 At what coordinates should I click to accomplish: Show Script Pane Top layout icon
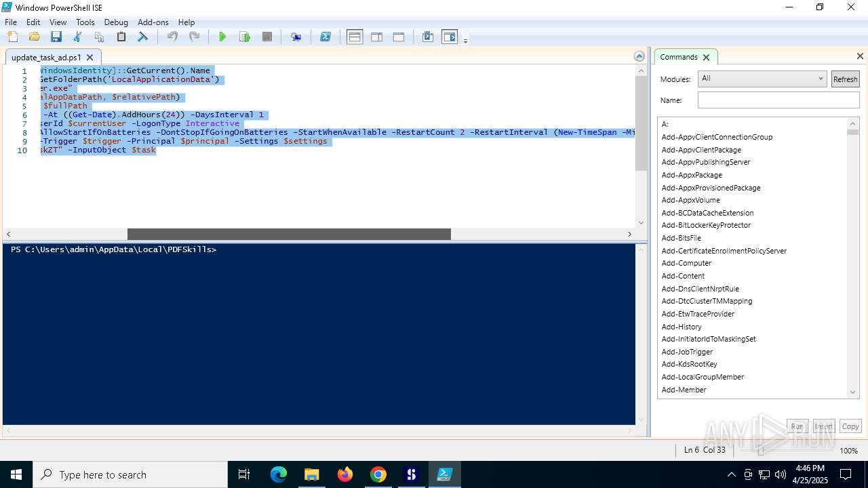tap(355, 37)
